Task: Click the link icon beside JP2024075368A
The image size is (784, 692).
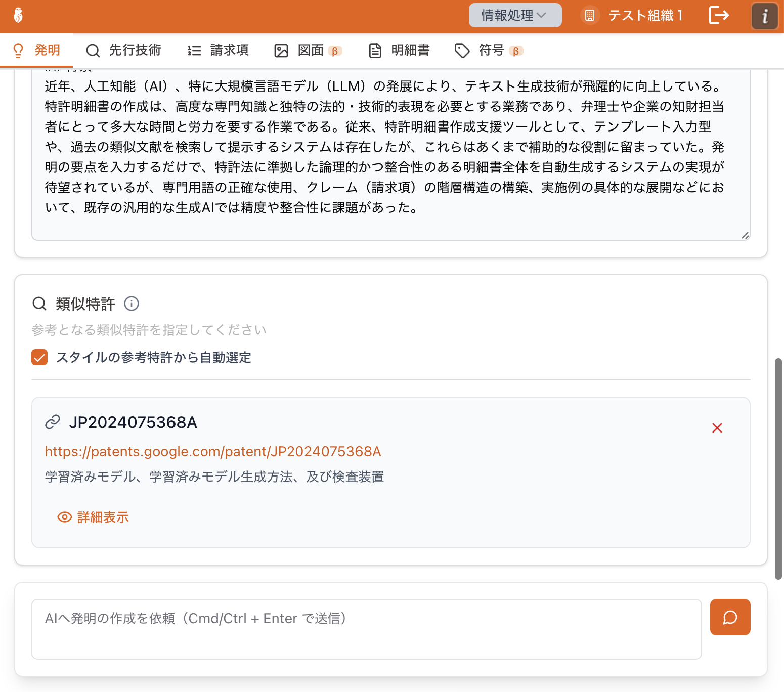Action: pyautogui.click(x=53, y=422)
